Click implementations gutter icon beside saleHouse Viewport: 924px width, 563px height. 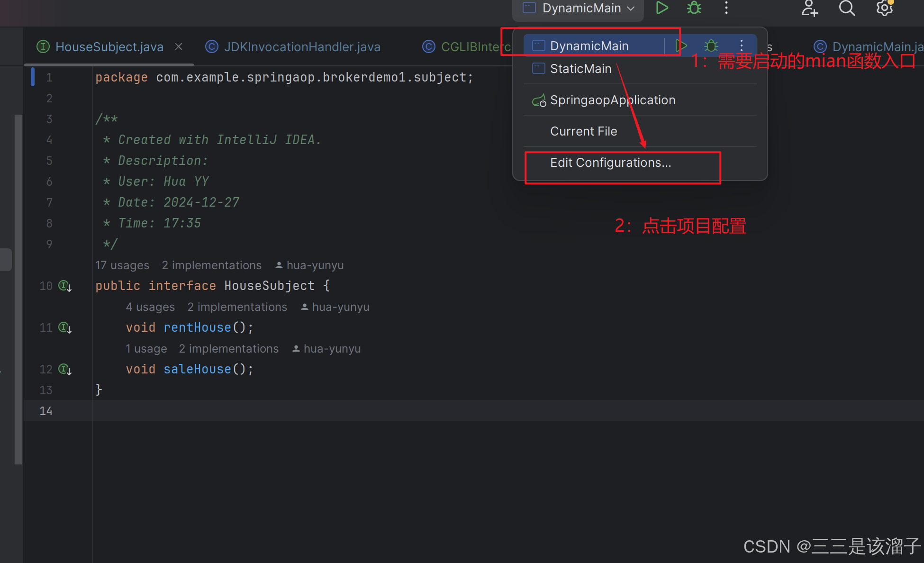coord(65,369)
